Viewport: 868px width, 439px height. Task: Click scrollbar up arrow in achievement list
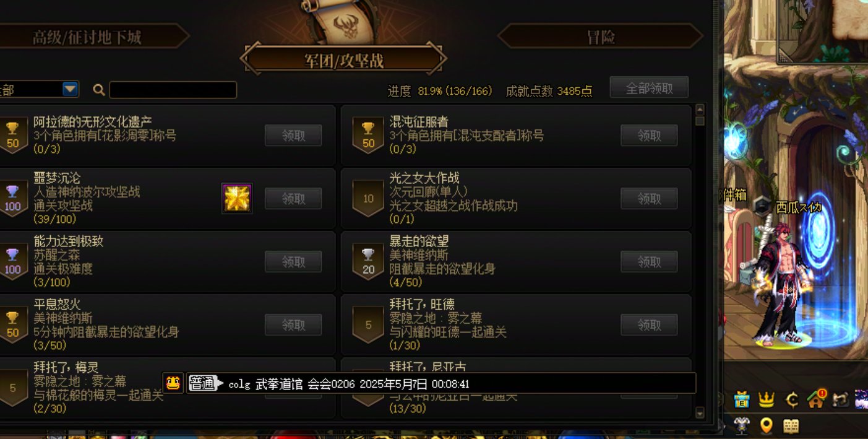point(700,110)
